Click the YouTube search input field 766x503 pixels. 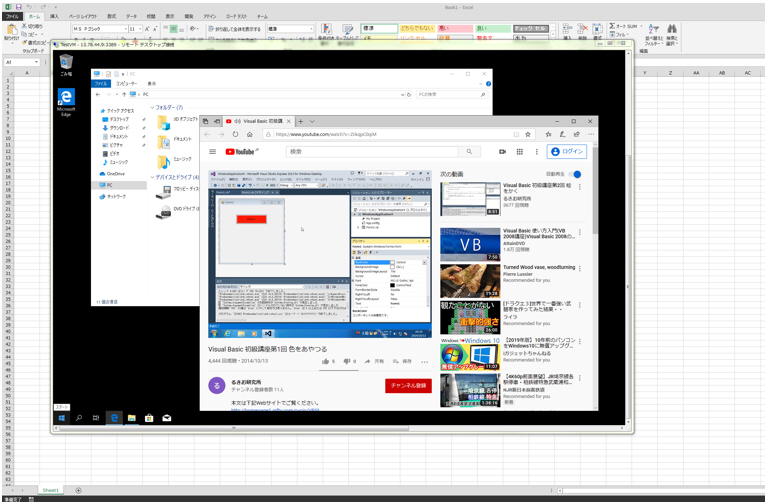[x=372, y=152]
